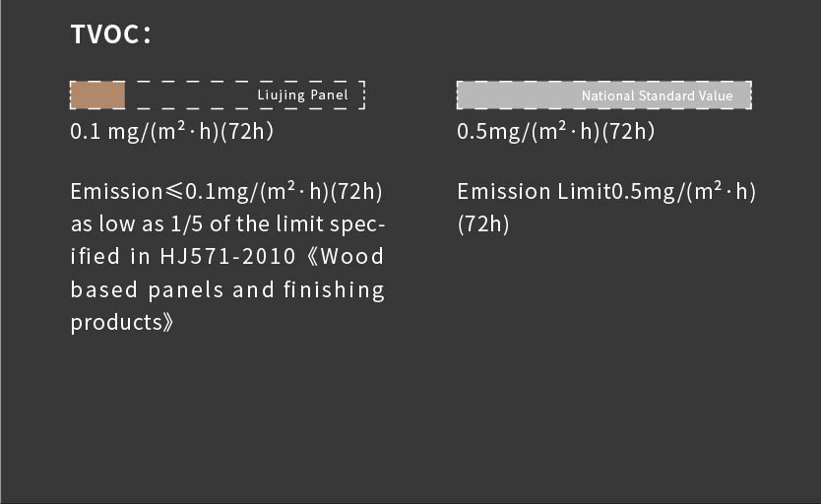Select the 0.5mg/(m²·h)(72h) value under the gray bar
Image resolution: width=821 pixels, height=504 pixels.
pos(555,132)
